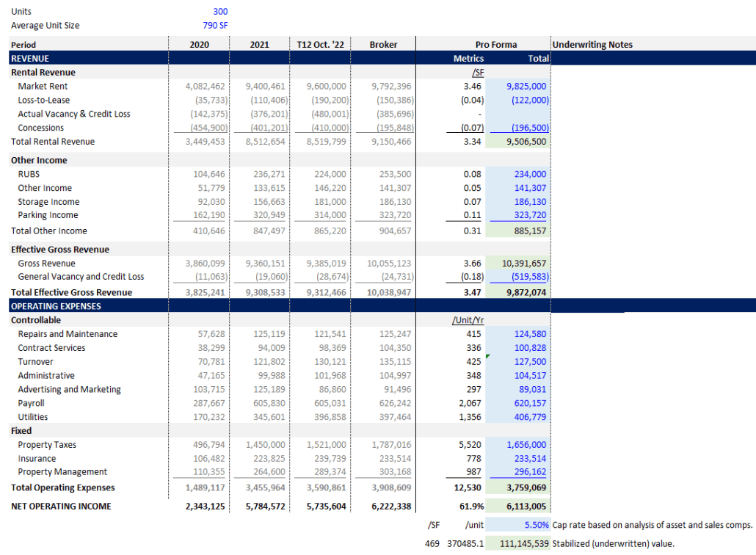
Task: Select the Pro Forma Market Rent value 9,825,000
Action: [526, 86]
